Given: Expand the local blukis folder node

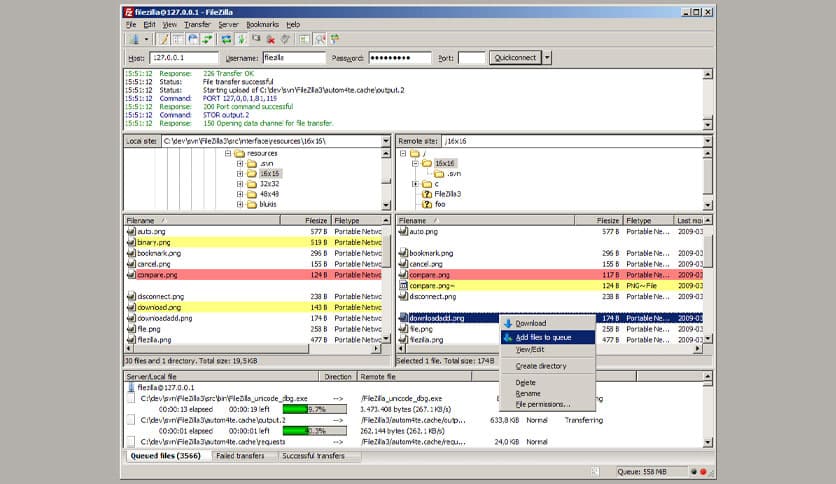Looking at the screenshot, I should pos(240,204).
